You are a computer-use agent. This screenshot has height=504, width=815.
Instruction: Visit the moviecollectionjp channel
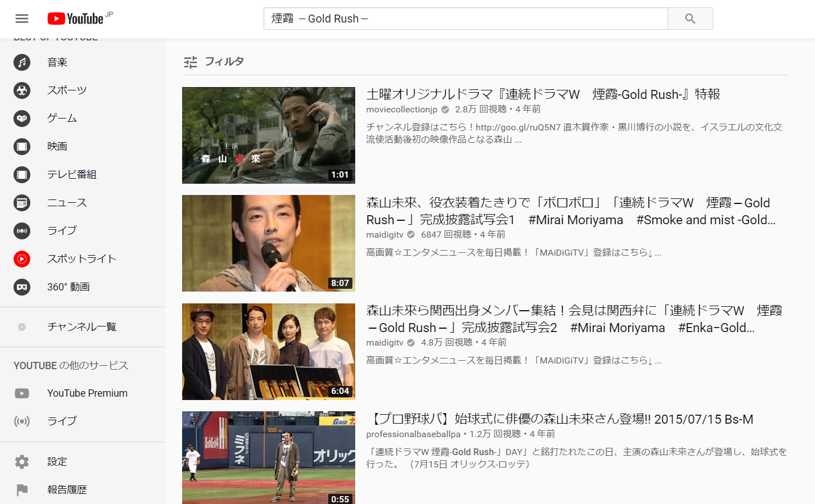pos(402,110)
